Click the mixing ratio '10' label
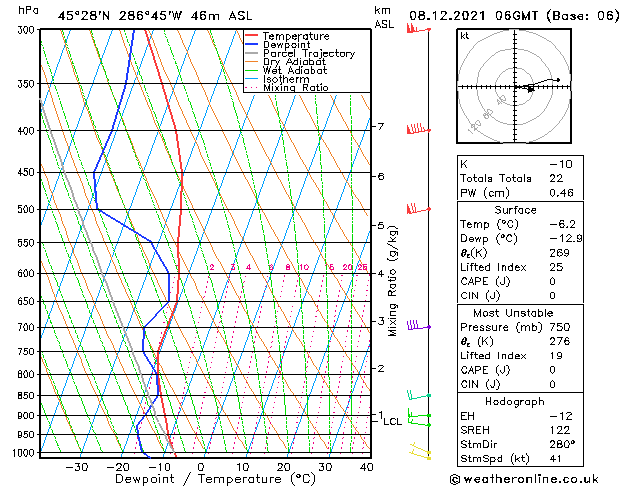Screen dimensions: 629x486 (x=304, y=267)
